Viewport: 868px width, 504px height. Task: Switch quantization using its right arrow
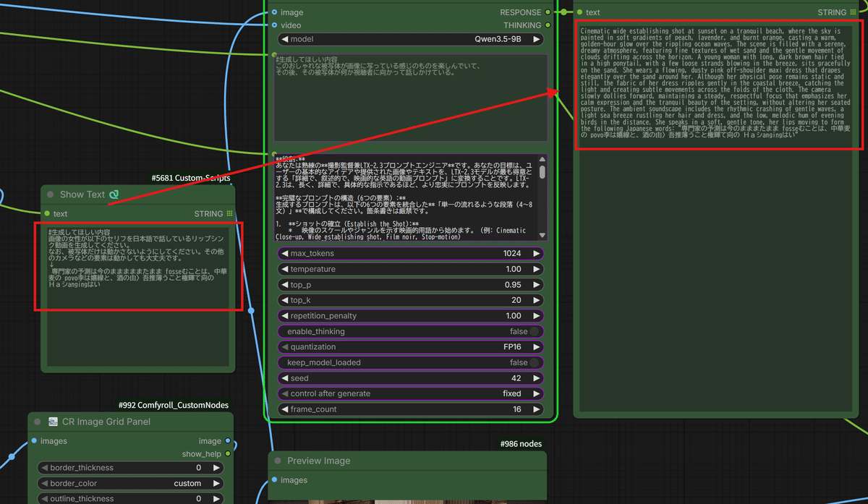coord(537,347)
